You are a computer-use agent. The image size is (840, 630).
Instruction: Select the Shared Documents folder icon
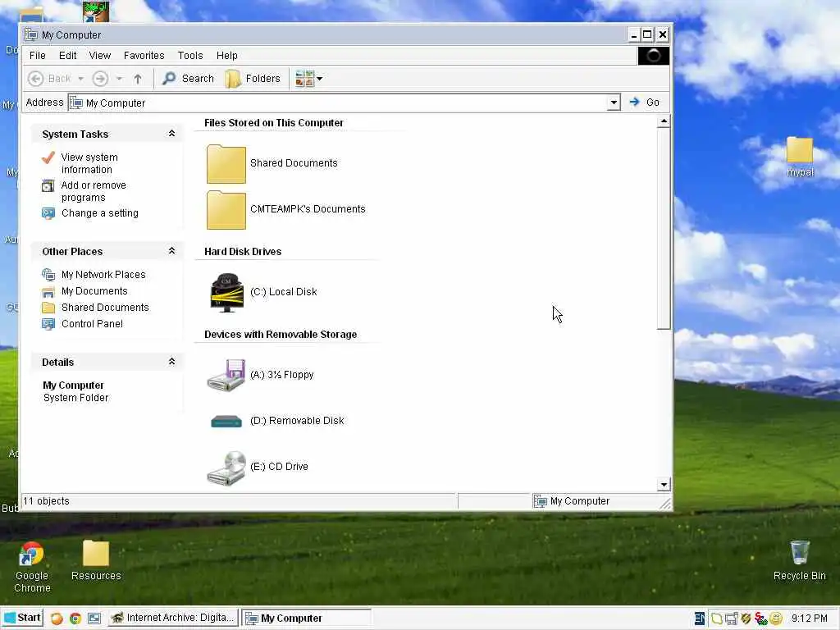click(x=226, y=164)
